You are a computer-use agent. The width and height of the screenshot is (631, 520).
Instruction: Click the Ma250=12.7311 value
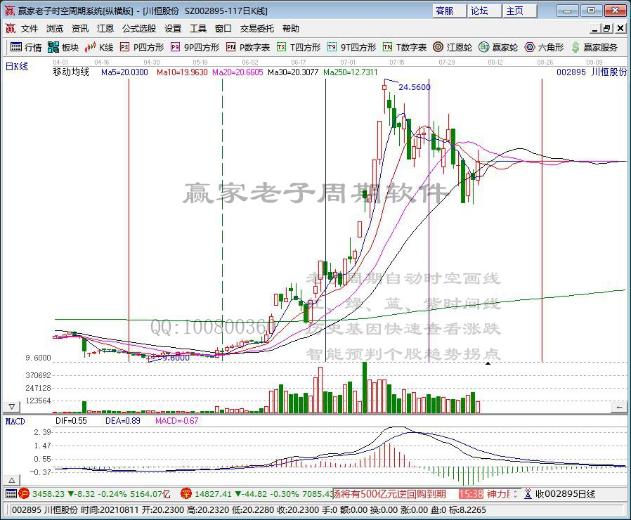[351, 72]
